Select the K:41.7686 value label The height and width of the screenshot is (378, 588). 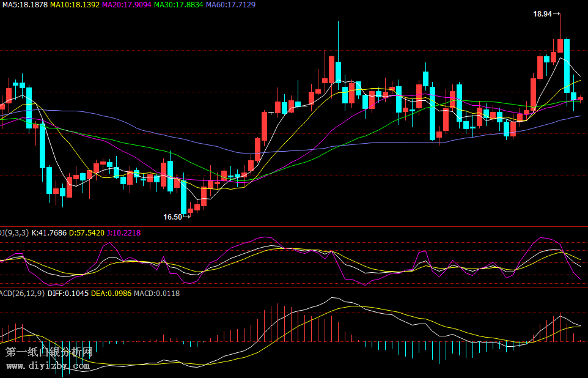pos(49,233)
